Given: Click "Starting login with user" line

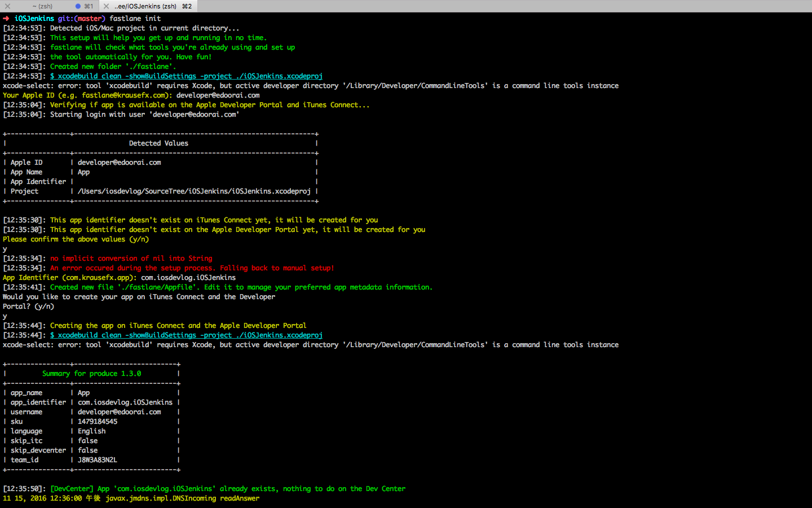Looking at the screenshot, I should (144, 115).
